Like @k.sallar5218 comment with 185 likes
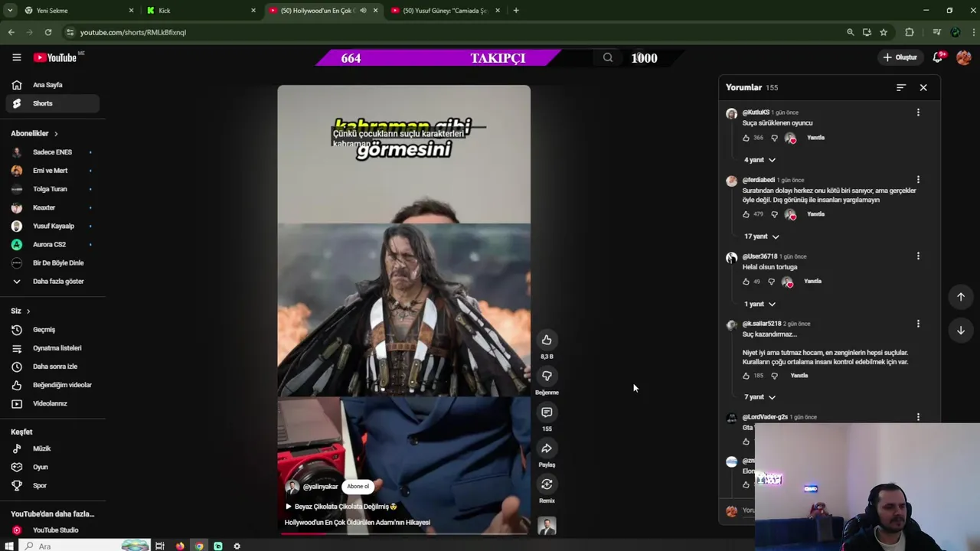980x551 pixels. [x=746, y=376]
